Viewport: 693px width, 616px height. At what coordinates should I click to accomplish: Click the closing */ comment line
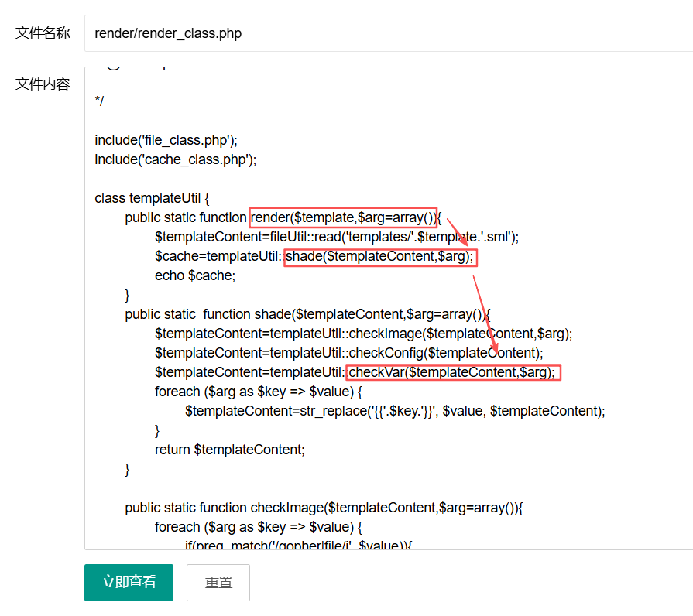click(99, 101)
